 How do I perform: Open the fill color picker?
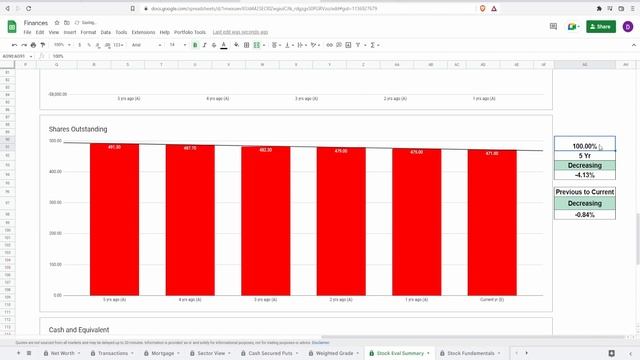click(x=236, y=45)
